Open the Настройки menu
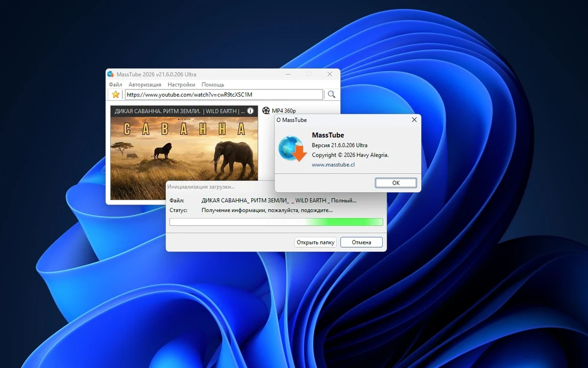The width and height of the screenshot is (588, 368). coord(181,84)
